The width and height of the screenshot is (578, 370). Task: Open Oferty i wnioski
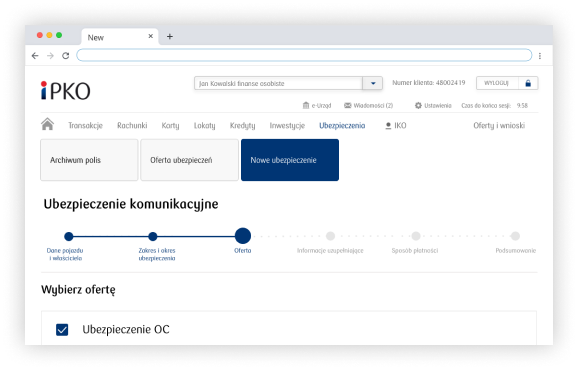click(499, 126)
